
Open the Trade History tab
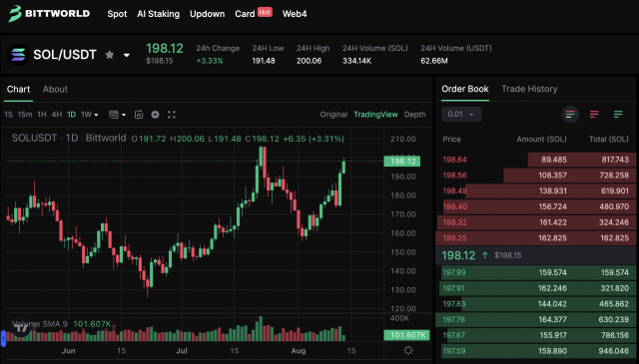[x=529, y=89]
